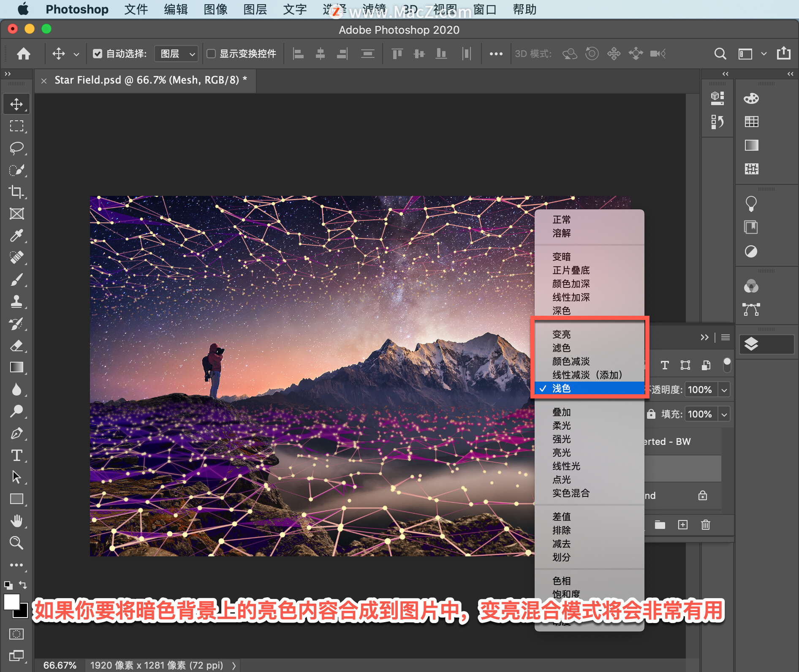
Task: Open the 图像 menu in menu bar
Action: pos(215,9)
